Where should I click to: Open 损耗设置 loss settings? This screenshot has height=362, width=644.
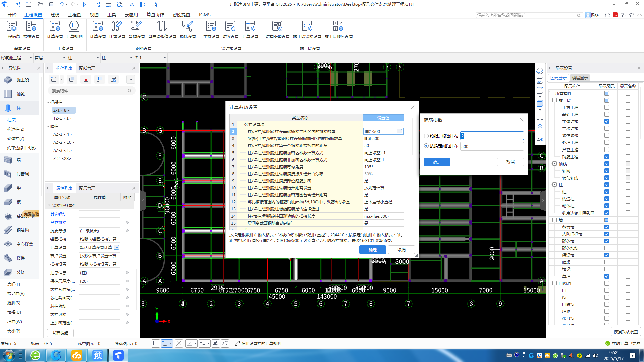[x=187, y=29]
